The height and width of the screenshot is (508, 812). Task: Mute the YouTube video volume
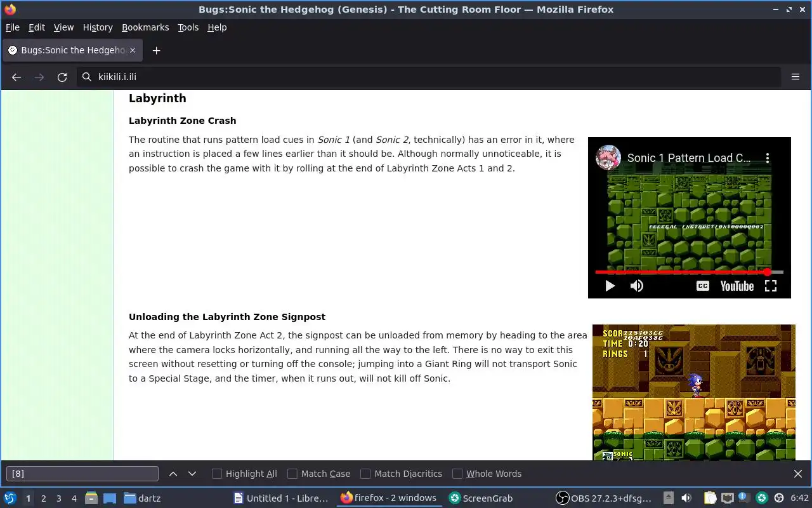tap(637, 286)
